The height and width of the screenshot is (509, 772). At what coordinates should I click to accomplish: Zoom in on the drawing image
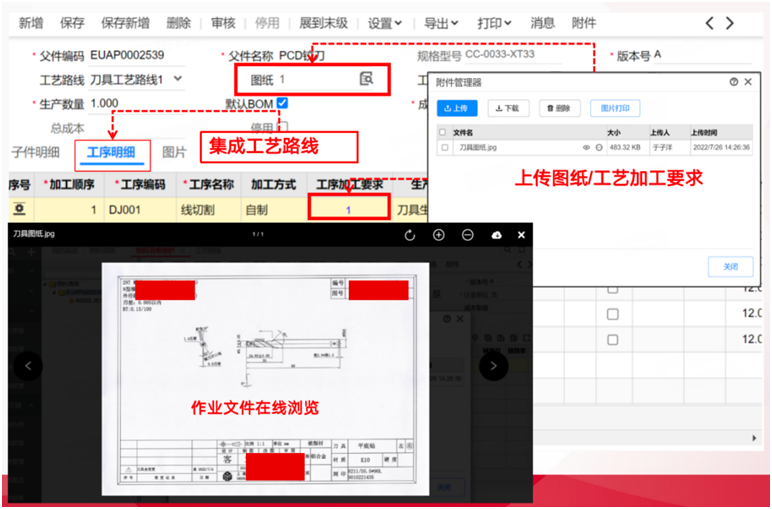point(438,235)
